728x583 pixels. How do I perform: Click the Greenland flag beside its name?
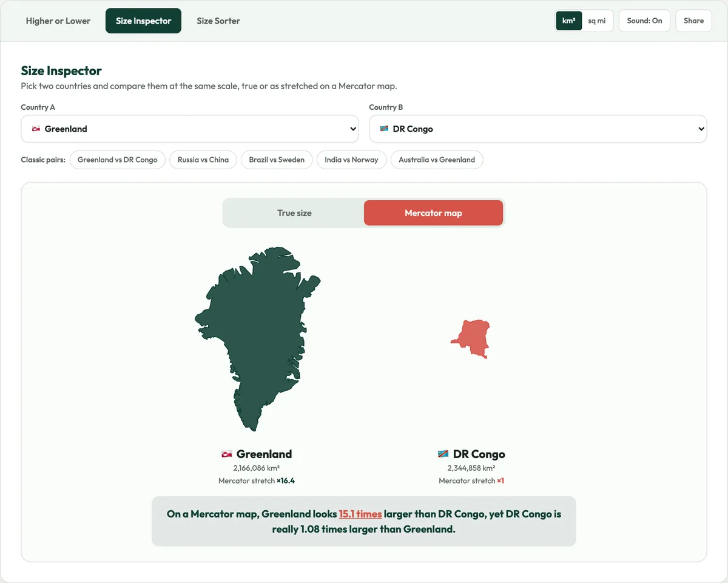coord(227,454)
